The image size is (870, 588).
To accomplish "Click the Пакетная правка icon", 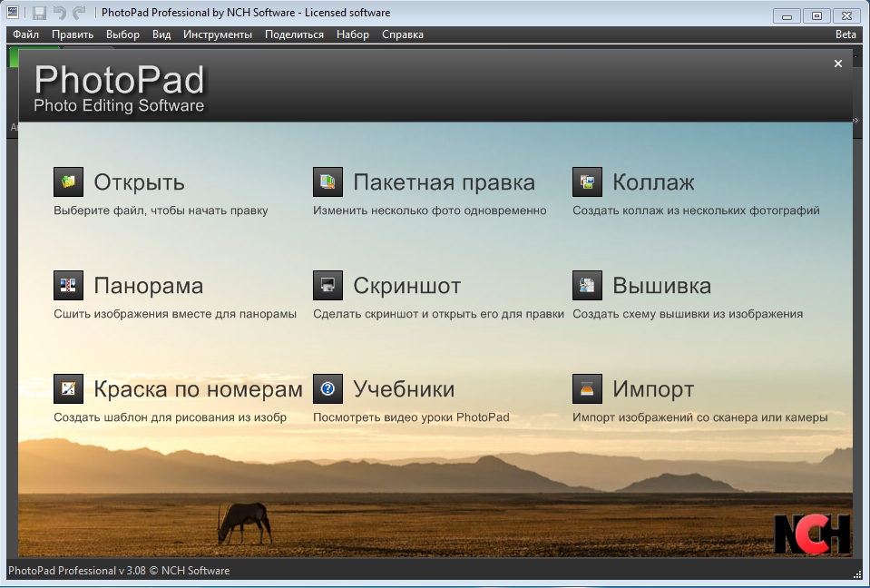I will tap(327, 182).
